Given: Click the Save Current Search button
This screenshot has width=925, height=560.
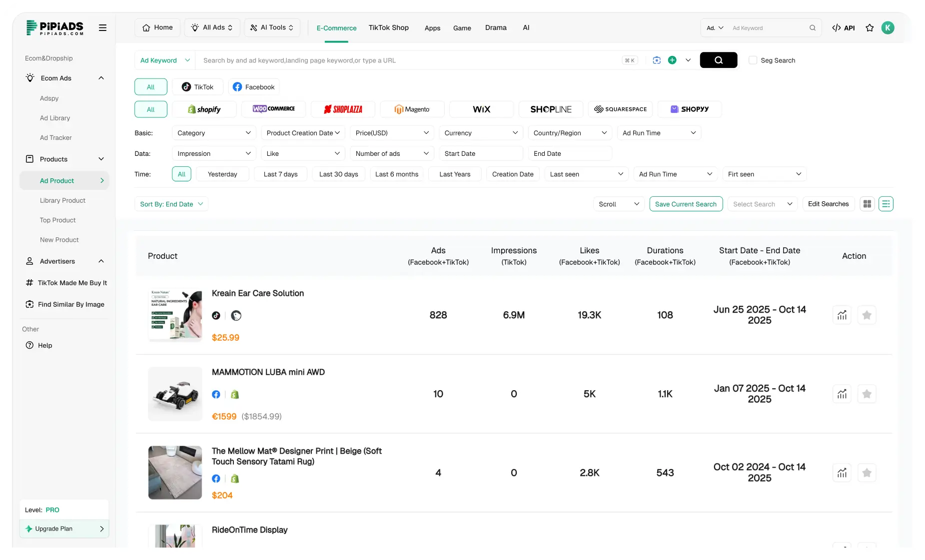Looking at the screenshot, I should 686,204.
